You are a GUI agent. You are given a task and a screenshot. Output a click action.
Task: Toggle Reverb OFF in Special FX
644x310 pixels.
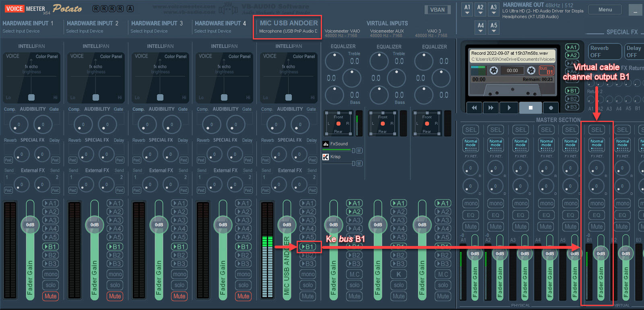605,52
